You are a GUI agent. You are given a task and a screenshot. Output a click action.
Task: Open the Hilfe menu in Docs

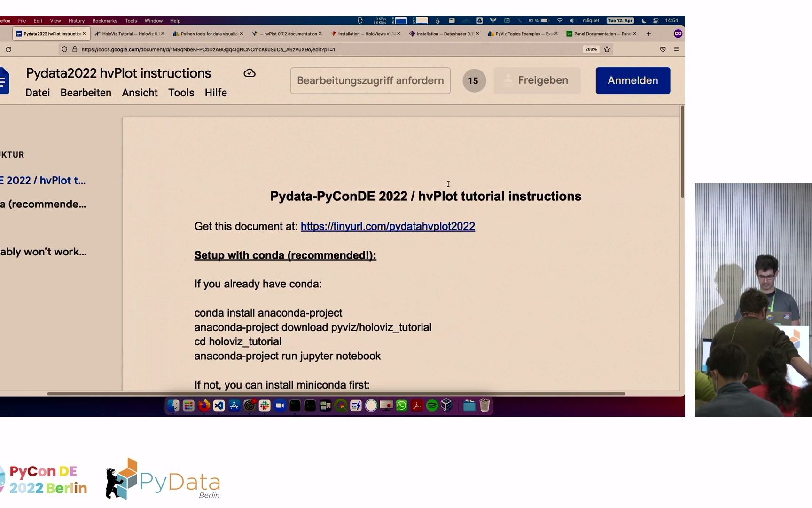pyautogui.click(x=216, y=93)
